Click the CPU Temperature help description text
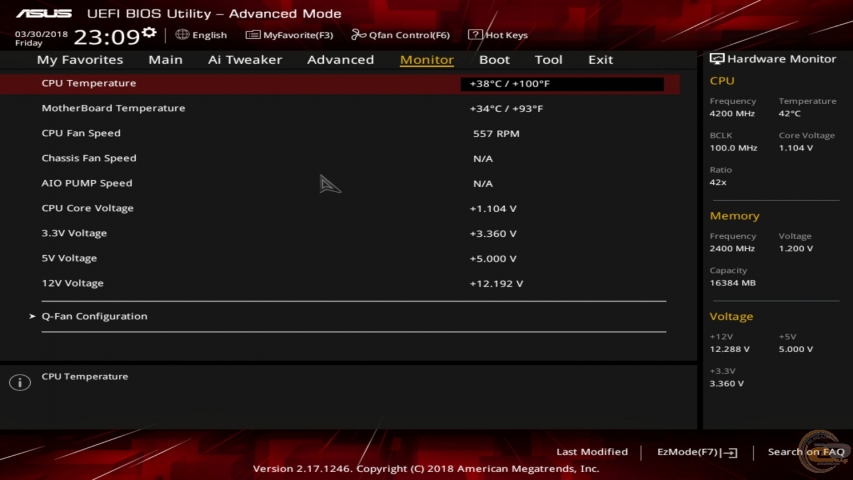 85,377
